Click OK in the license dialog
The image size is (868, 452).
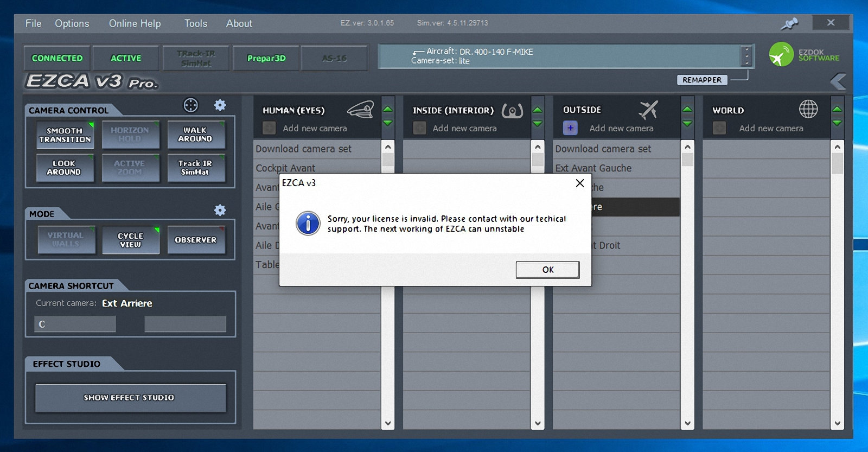coord(548,270)
